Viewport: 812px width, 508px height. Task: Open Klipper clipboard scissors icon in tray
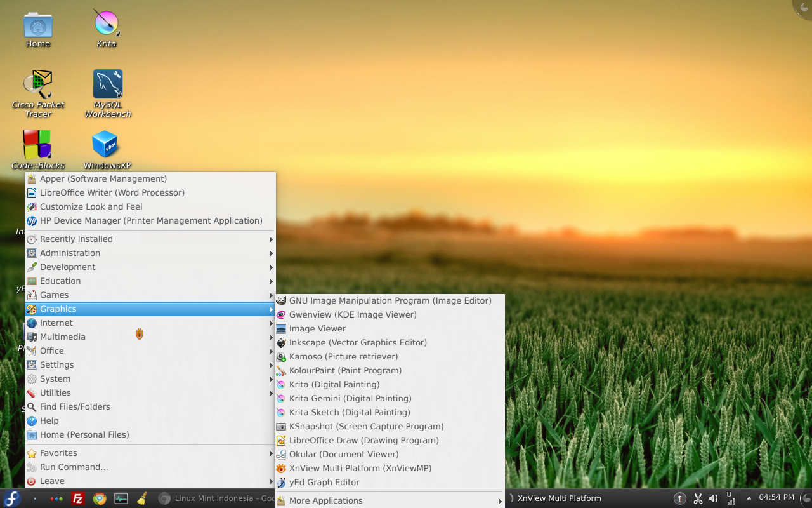click(698, 498)
